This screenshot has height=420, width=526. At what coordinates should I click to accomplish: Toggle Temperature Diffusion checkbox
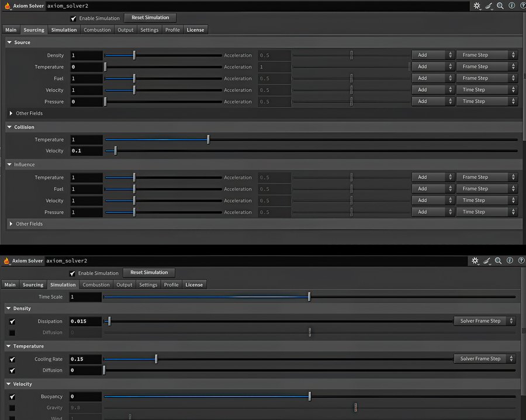click(x=12, y=370)
